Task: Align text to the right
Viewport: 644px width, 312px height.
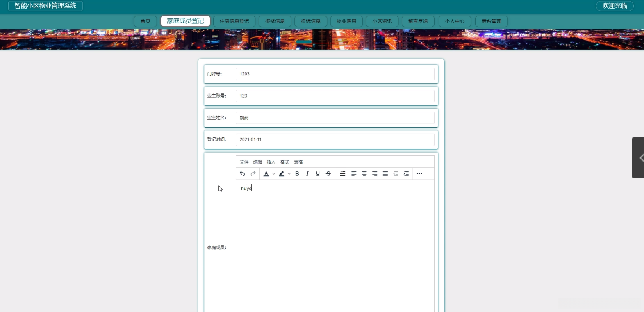Action: (x=375, y=173)
